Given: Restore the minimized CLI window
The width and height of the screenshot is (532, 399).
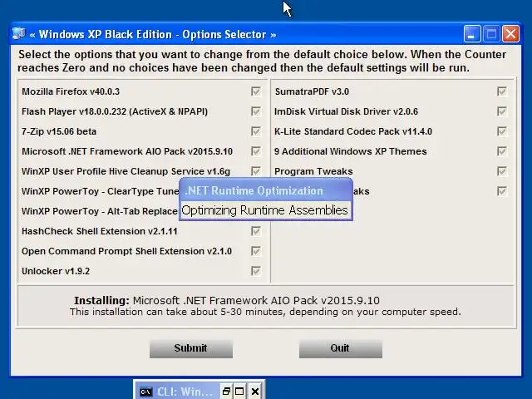Looking at the screenshot, I should pyautogui.click(x=226, y=392).
